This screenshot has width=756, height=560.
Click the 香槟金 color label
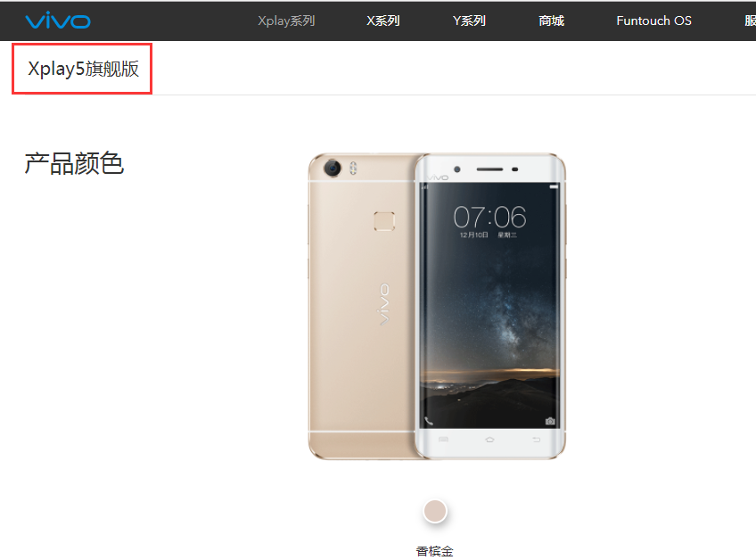435,551
